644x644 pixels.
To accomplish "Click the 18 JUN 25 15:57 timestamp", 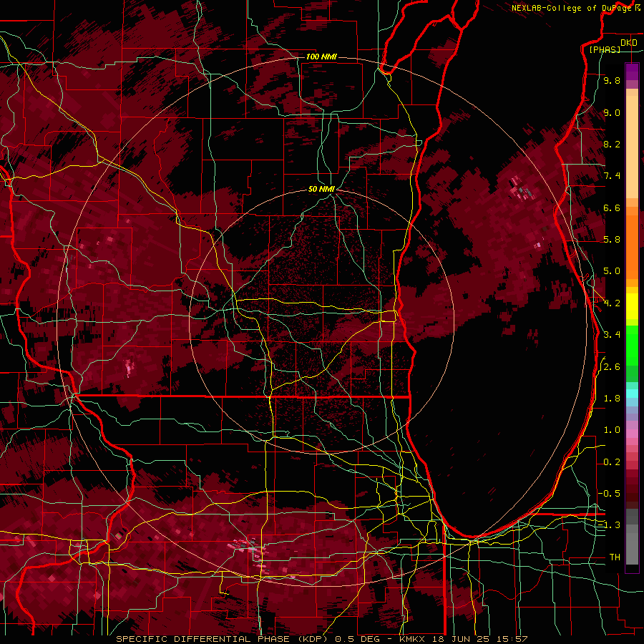I will point(481,639).
